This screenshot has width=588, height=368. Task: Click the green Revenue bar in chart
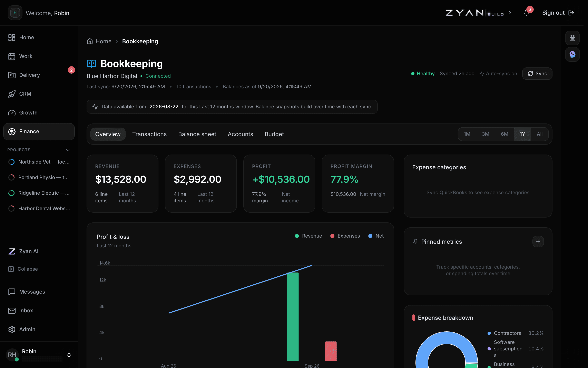pos(293,317)
